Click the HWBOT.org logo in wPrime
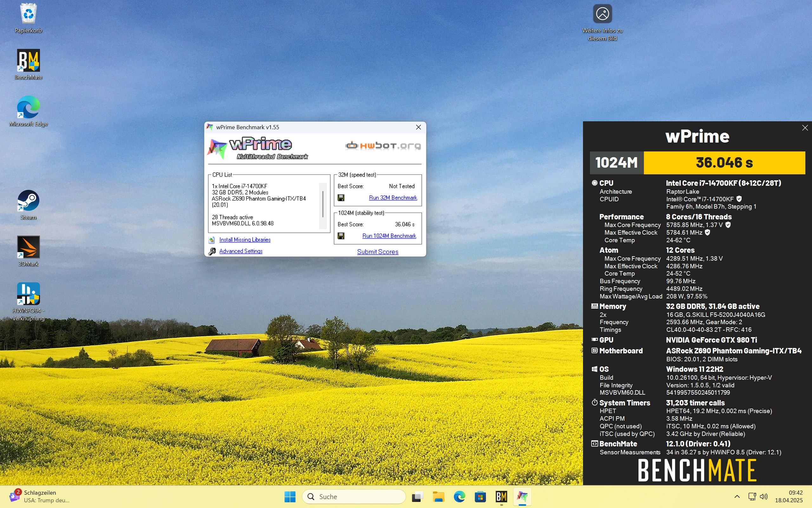 click(383, 145)
